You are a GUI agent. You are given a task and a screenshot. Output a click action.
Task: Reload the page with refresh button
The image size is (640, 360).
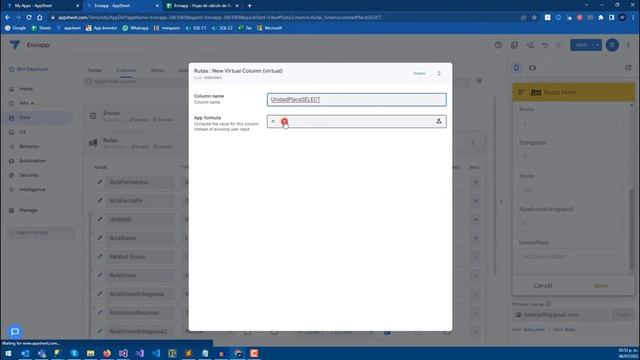point(29,18)
